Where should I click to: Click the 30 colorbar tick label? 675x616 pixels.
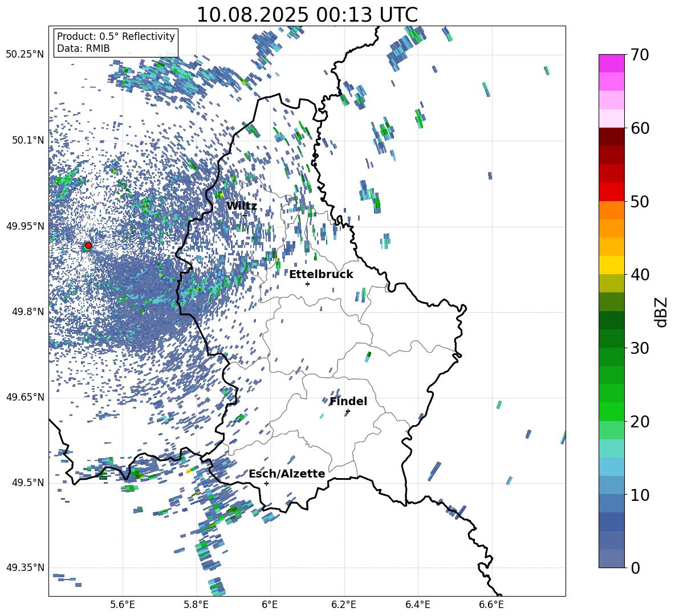[x=640, y=348]
